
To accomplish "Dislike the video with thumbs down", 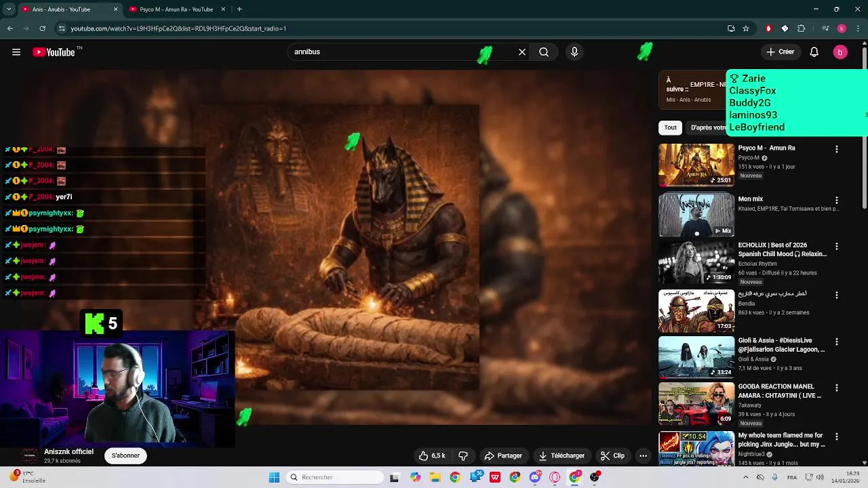I will coord(463,456).
